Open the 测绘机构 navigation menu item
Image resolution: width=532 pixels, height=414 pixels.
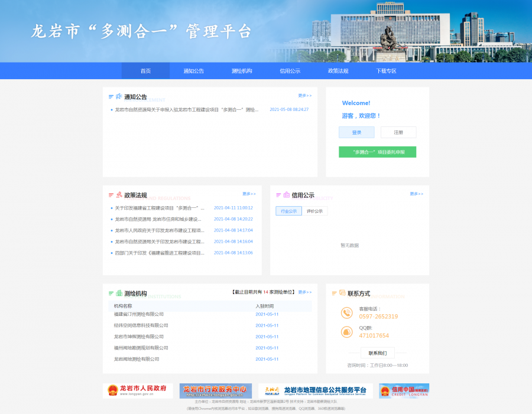pyautogui.click(x=242, y=71)
